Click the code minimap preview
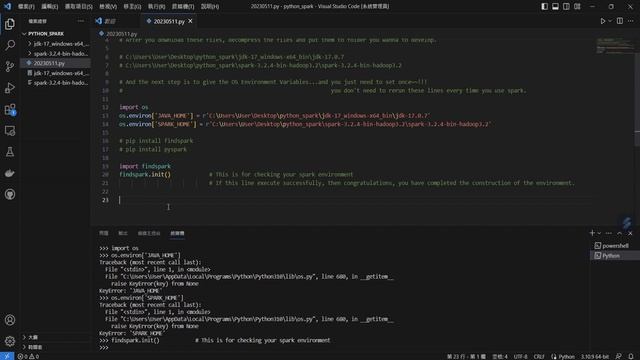Viewport: 640px width, 360px height. point(614,46)
